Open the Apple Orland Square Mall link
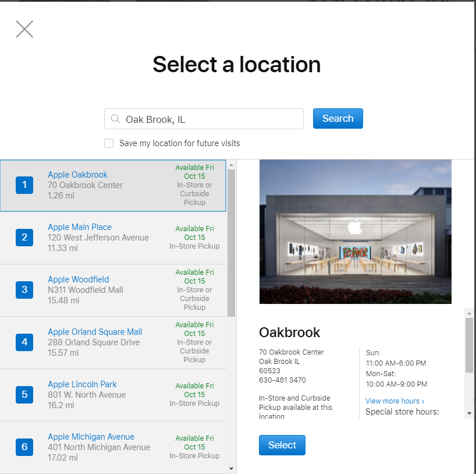 pos(95,332)
